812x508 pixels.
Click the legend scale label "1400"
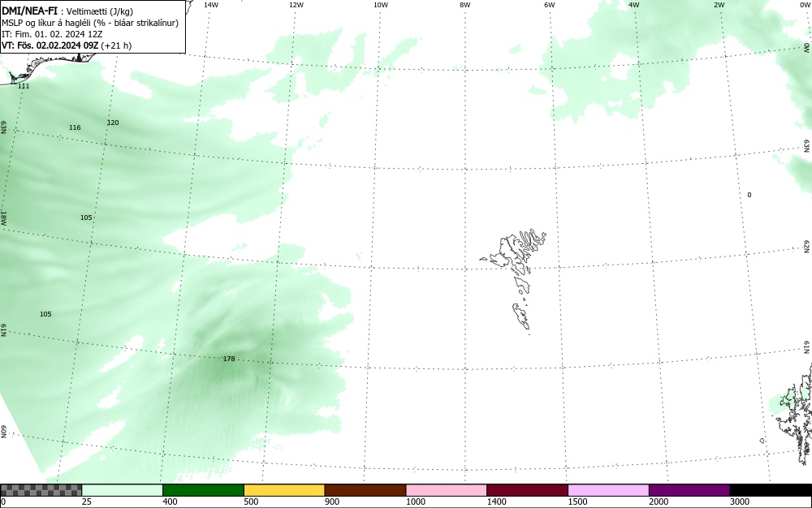(x=496, y=502)
